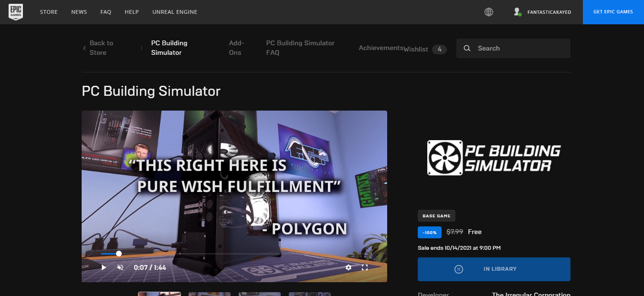Viewport: 644px width, 296px height.
Task: Select the second media thumbnail
Action: [x=210, y=294]
